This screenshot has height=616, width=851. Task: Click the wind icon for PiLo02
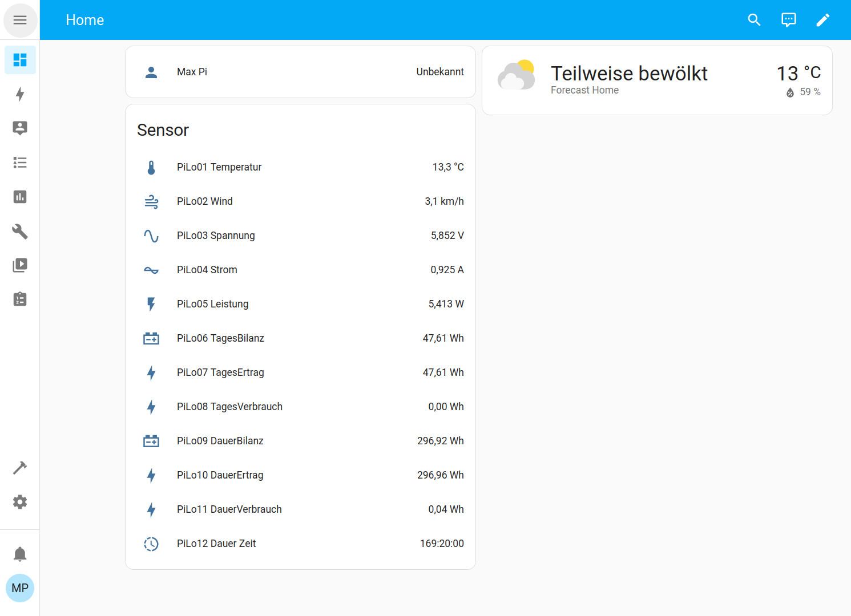151,201
